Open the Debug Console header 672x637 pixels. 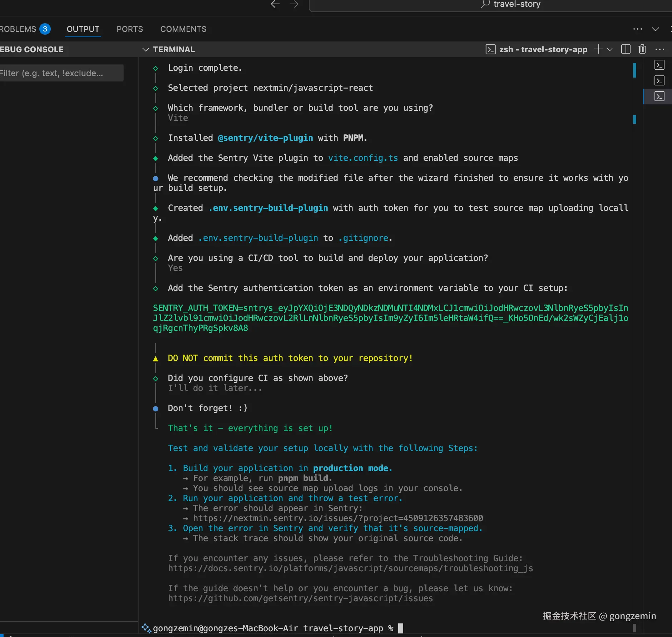click(x=31, y=49)
